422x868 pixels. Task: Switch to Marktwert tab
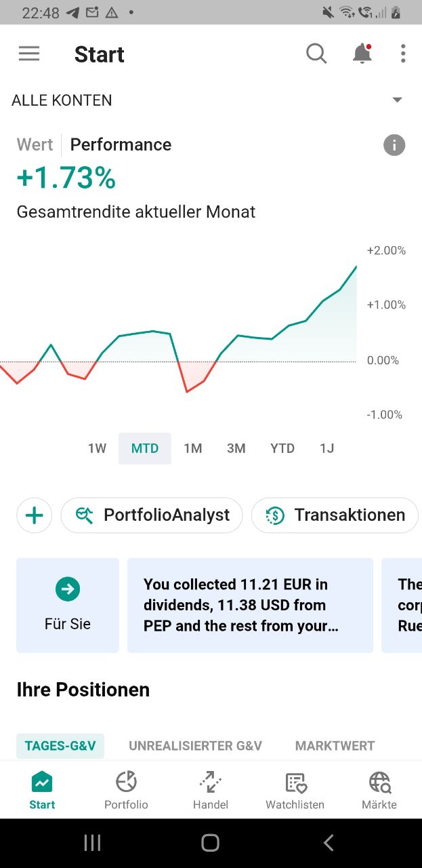tap(335, 746)
